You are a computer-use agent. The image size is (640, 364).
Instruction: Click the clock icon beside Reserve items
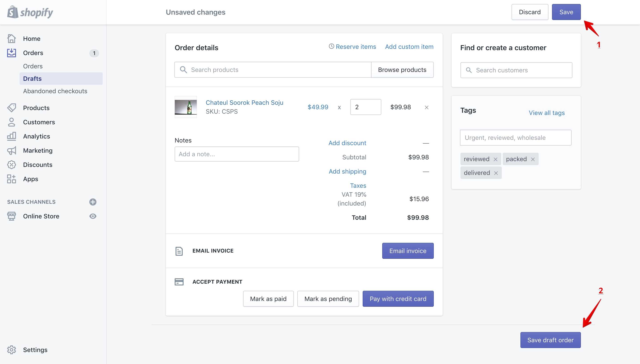331,46
